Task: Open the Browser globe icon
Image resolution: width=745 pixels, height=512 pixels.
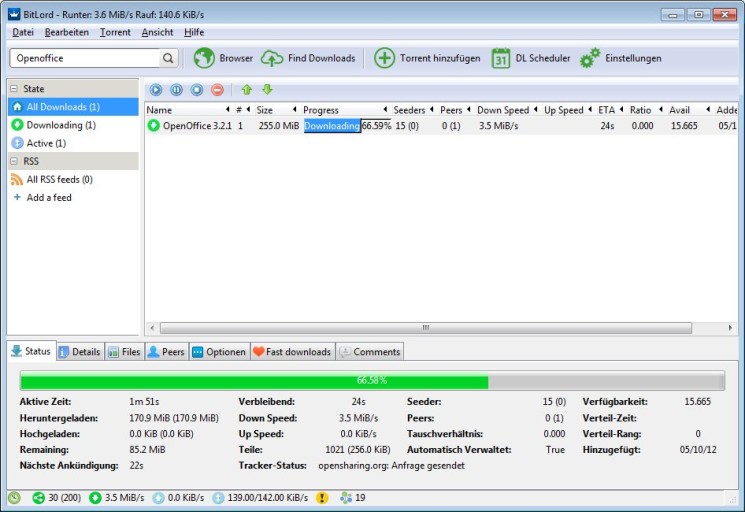Action: (204, 58)
